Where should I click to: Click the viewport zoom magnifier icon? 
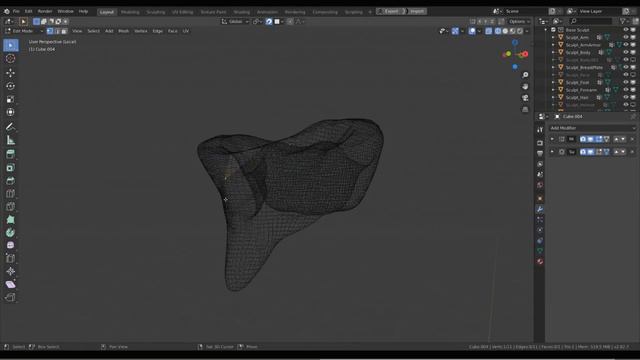[x=525, y=75]
